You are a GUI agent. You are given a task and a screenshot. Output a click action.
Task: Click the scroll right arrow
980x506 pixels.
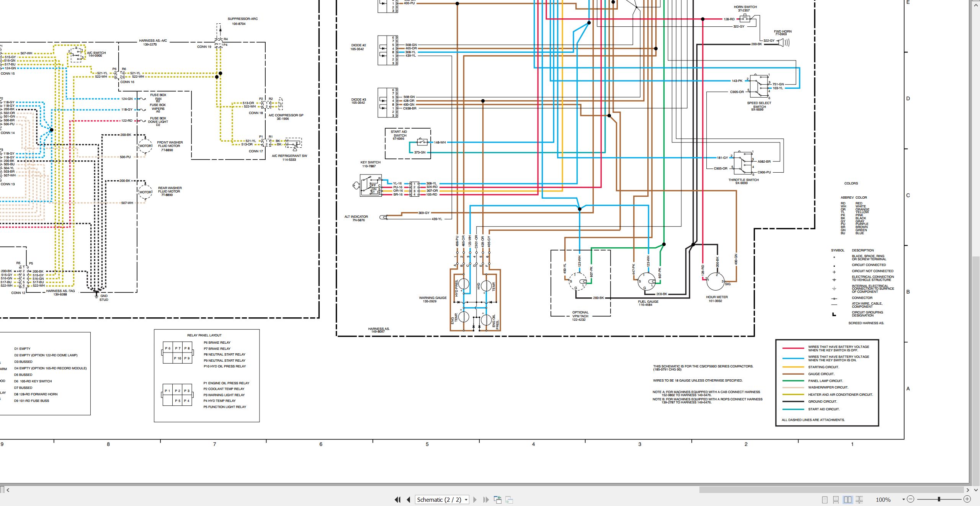968,490
